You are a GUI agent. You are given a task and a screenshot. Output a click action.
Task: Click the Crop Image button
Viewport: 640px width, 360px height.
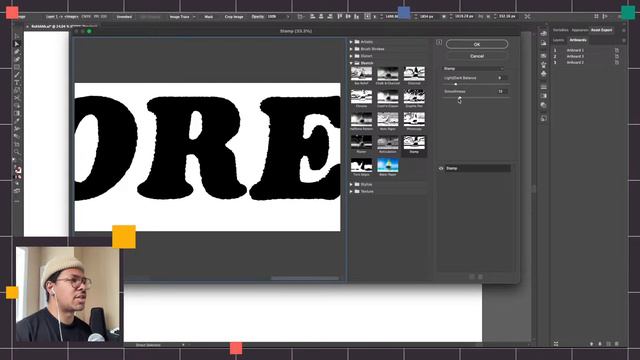coord(234,17)
